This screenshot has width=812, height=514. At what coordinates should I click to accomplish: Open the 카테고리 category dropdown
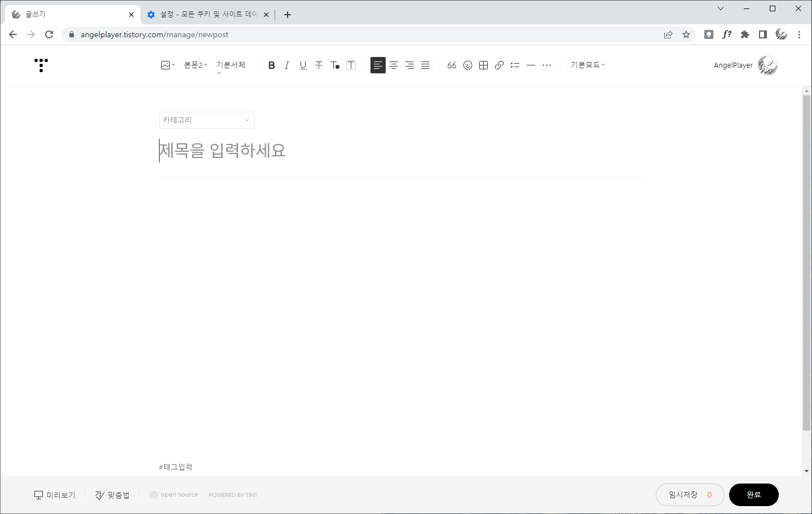[x=207, y=120]
